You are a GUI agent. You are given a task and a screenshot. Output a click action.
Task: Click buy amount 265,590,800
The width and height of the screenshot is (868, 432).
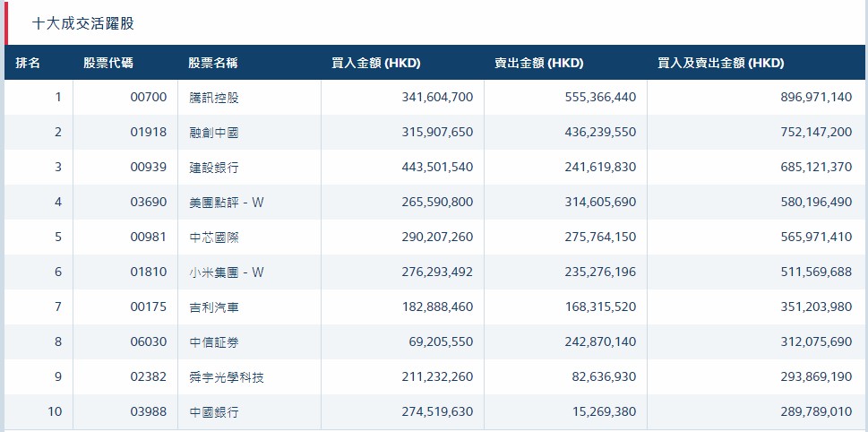point(438,203)
